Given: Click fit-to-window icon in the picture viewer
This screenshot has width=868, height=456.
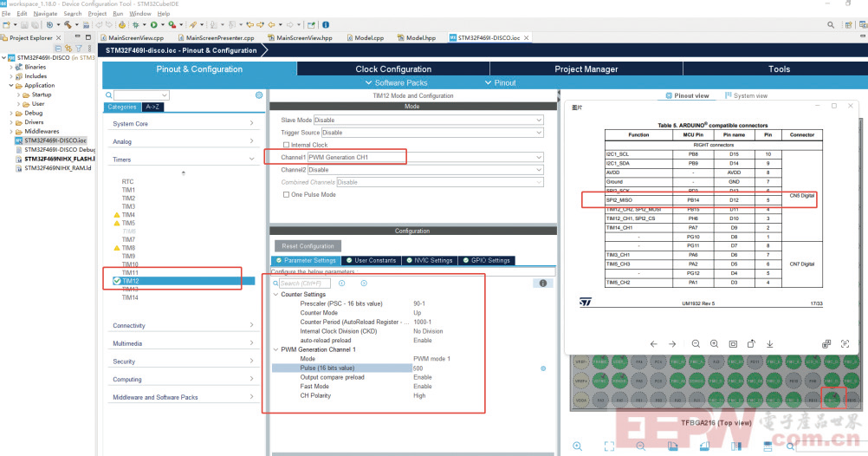Looking at the screenshot, I should click(x=733, y=344).
